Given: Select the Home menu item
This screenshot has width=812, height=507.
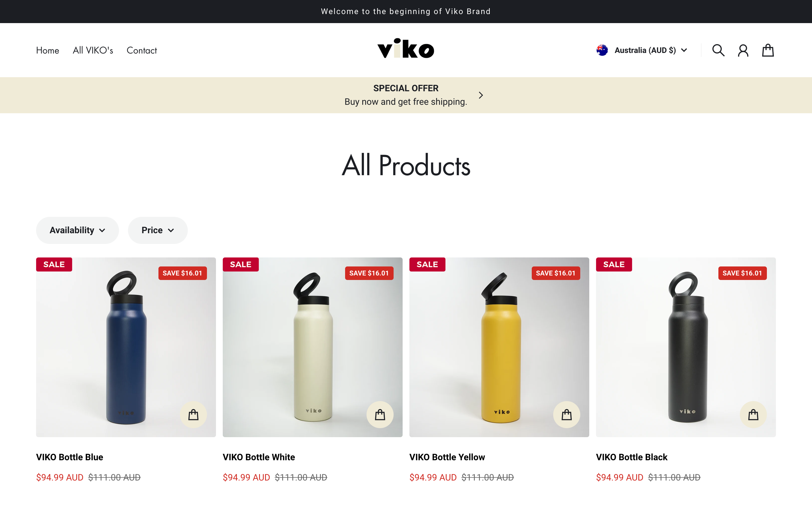Looking at the screenshot, I should click(48, 50).
